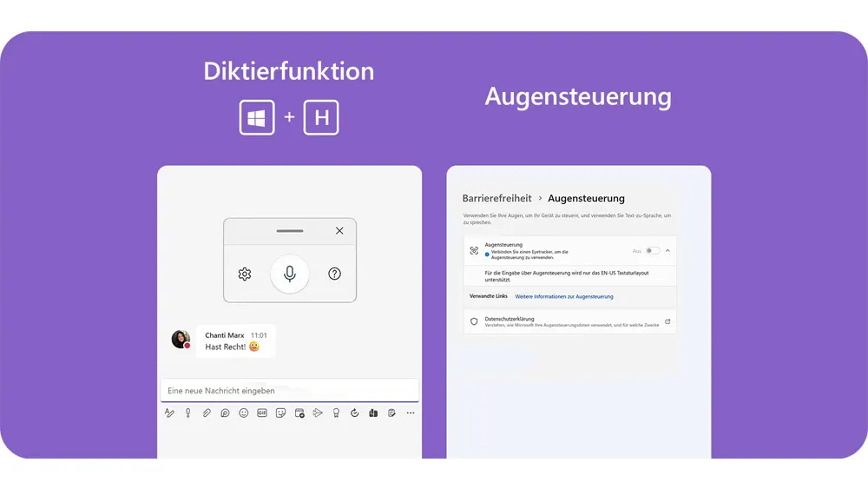This screenshot has height=489, width=868.
Task: Collapse the Augensteuerung section chevron
Action: 667,250
